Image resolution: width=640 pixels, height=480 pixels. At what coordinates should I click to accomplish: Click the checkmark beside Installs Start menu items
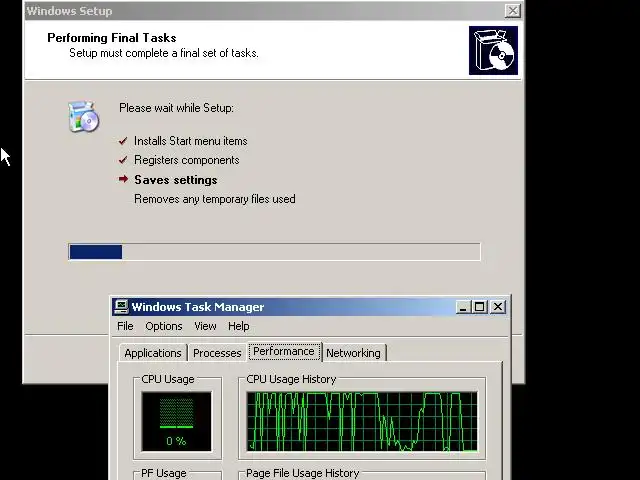[x=123, y=141]
